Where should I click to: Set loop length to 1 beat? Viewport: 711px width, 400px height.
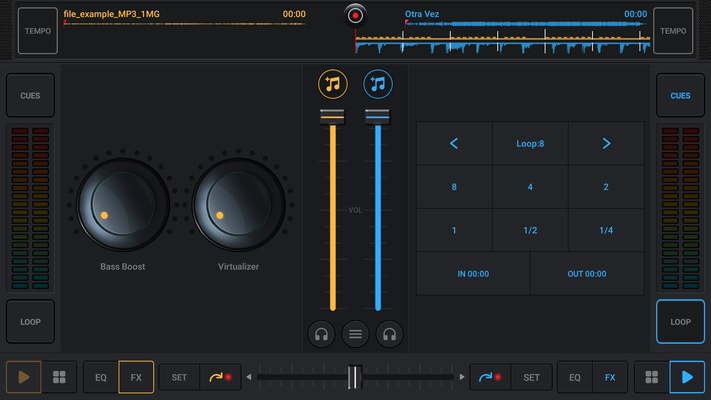point(454,230)
